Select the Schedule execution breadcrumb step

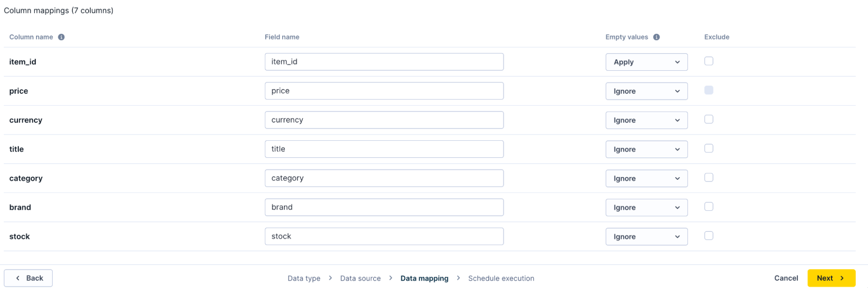(501, 278)
